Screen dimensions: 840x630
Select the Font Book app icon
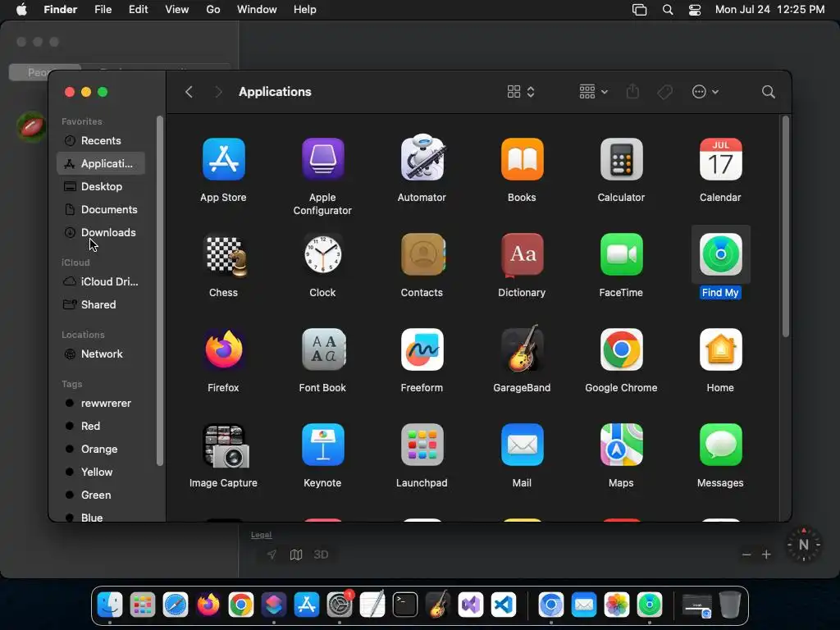[322, 349]
